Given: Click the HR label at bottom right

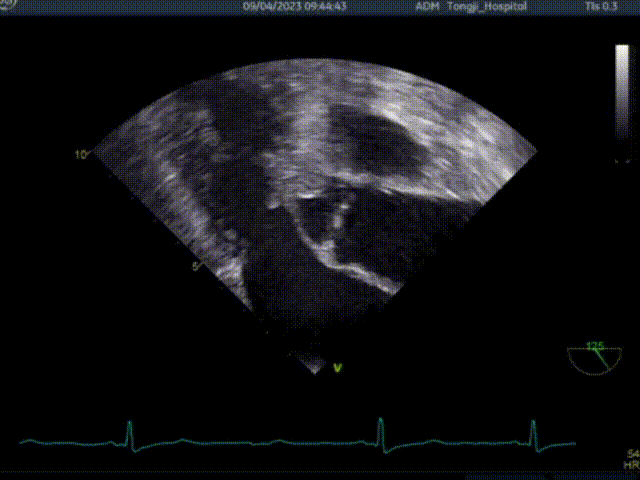Looking at the screenshot, I should click(631, 466).
